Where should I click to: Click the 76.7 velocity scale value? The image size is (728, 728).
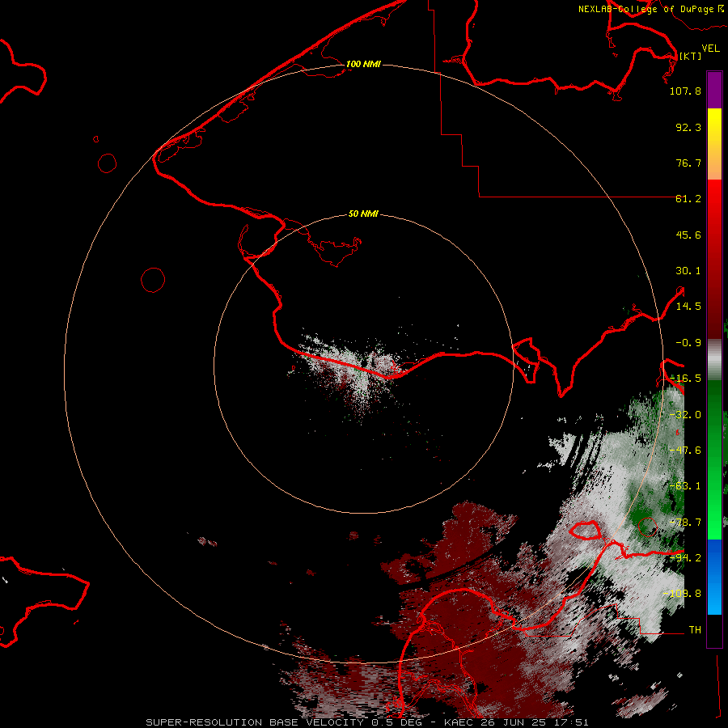(x=688, y=163)
